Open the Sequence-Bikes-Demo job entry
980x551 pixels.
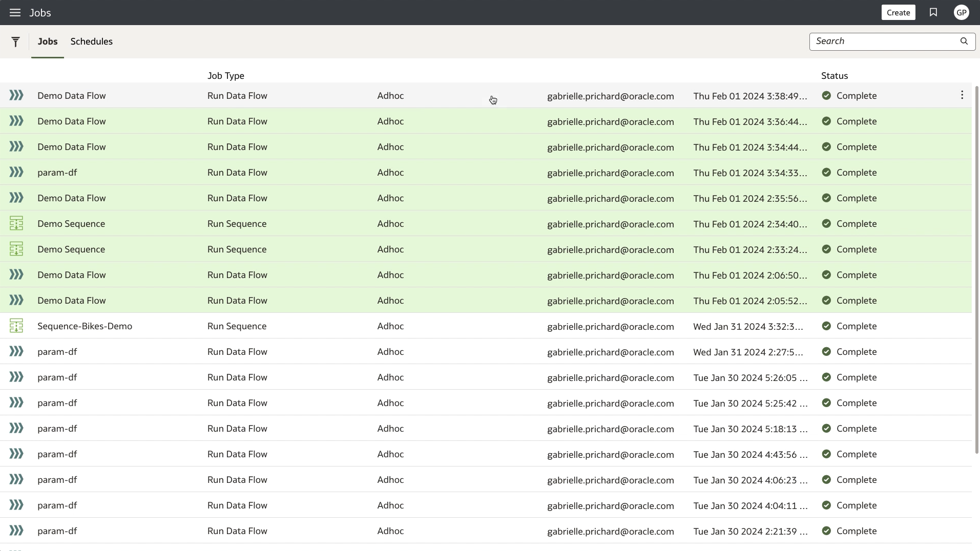pyautogui.click(x=85, y=326)
